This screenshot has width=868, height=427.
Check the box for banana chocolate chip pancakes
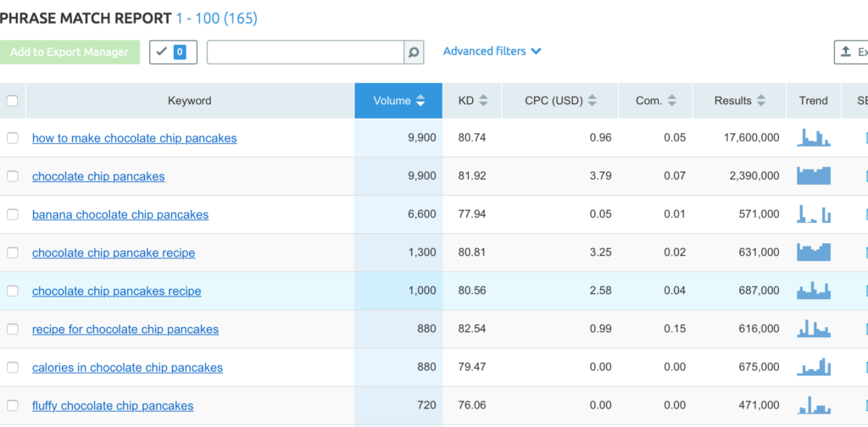point(12,214)
